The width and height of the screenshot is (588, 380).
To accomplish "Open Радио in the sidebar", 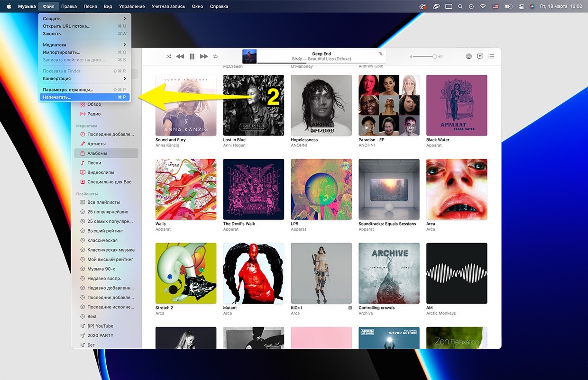I will pyautogui.click(x=106, y=114).
